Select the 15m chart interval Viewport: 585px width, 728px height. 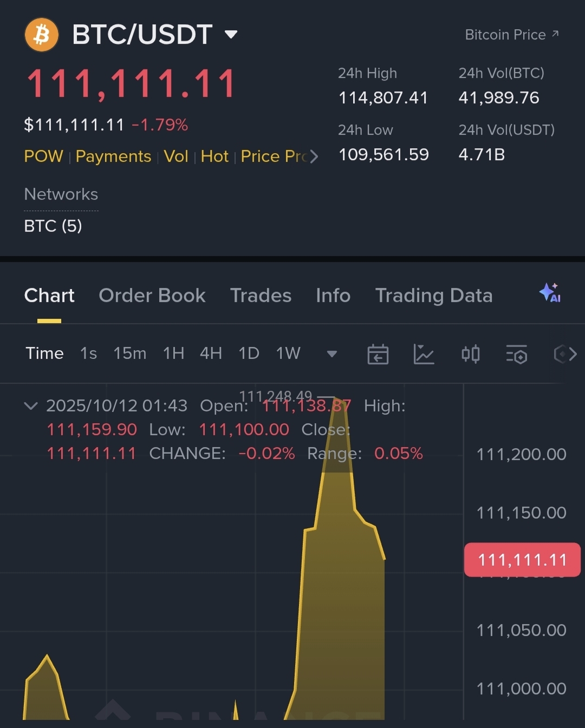pos(129,353)
